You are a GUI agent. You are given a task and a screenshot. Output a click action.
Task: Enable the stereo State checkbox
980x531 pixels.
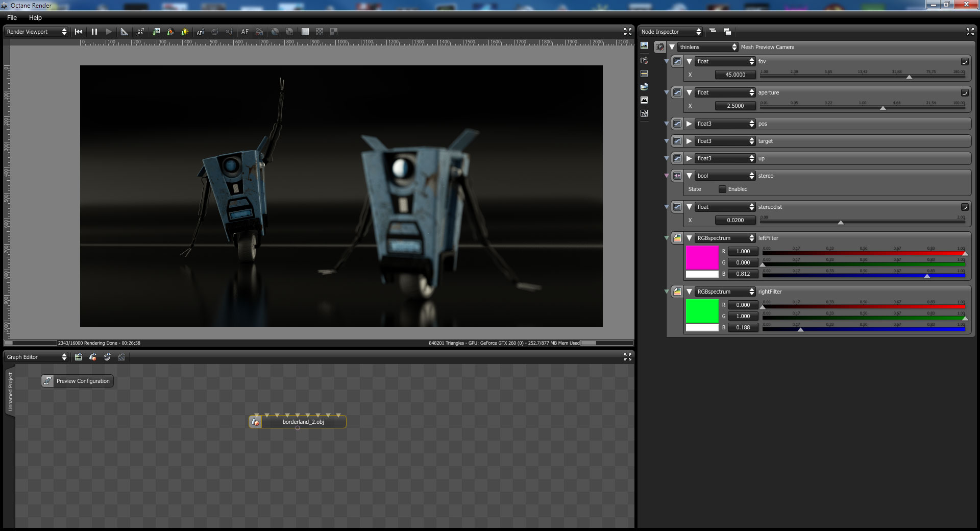(722, 189)
